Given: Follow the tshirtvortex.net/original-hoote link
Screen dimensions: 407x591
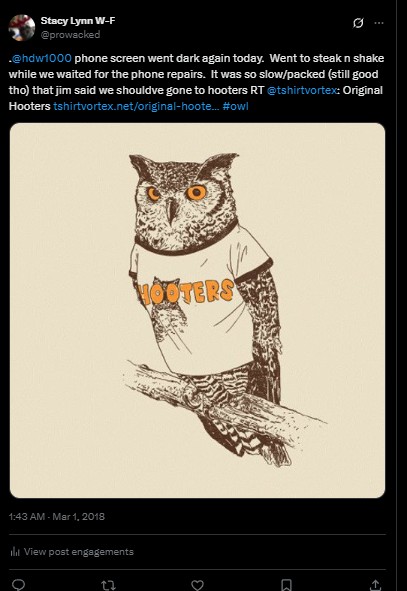Looking at the screenshot, I should point(136,106).
